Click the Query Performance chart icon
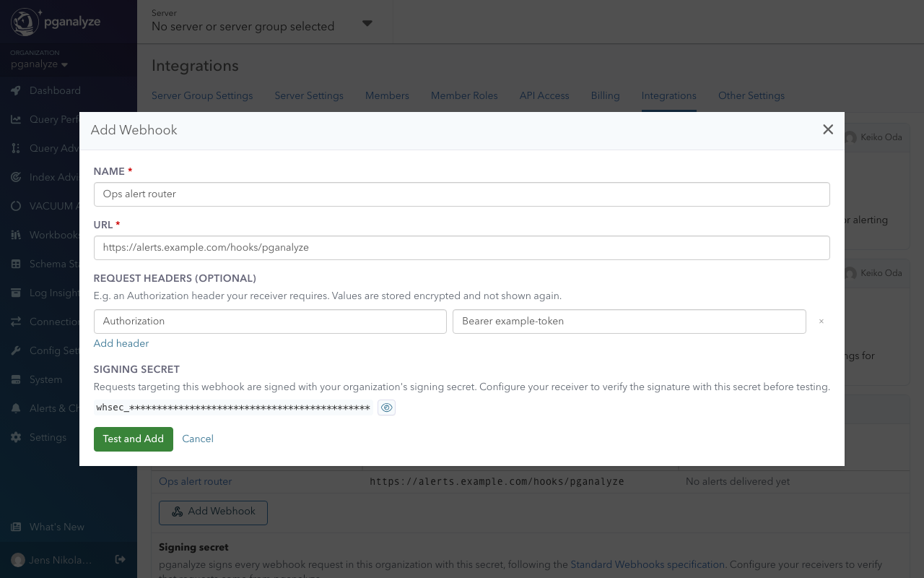This screenshot has width=924, height=578. pos(16,119)
